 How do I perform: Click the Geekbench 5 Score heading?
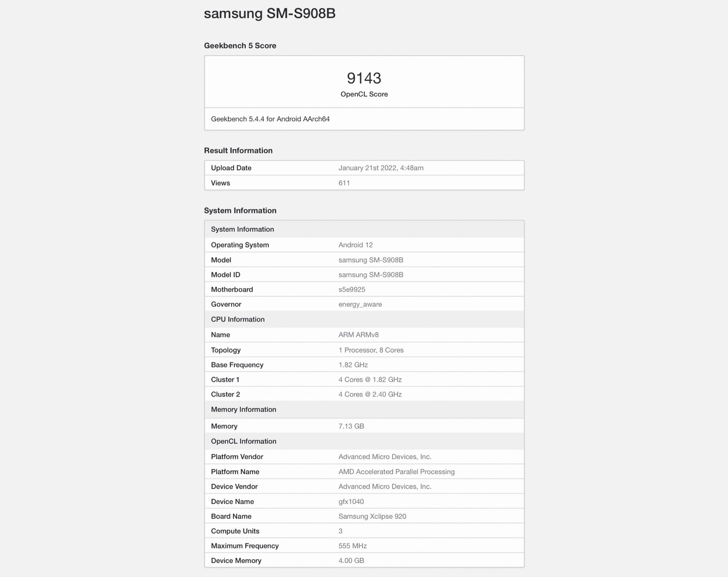[240, 46]
